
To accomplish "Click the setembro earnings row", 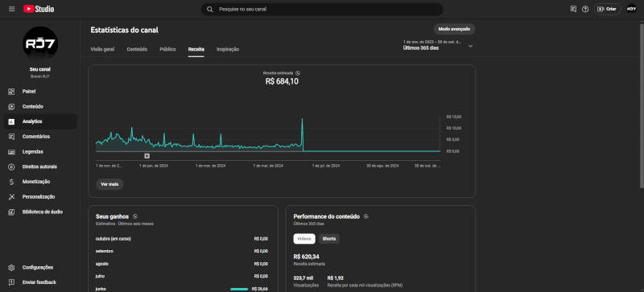I will 182,251.
